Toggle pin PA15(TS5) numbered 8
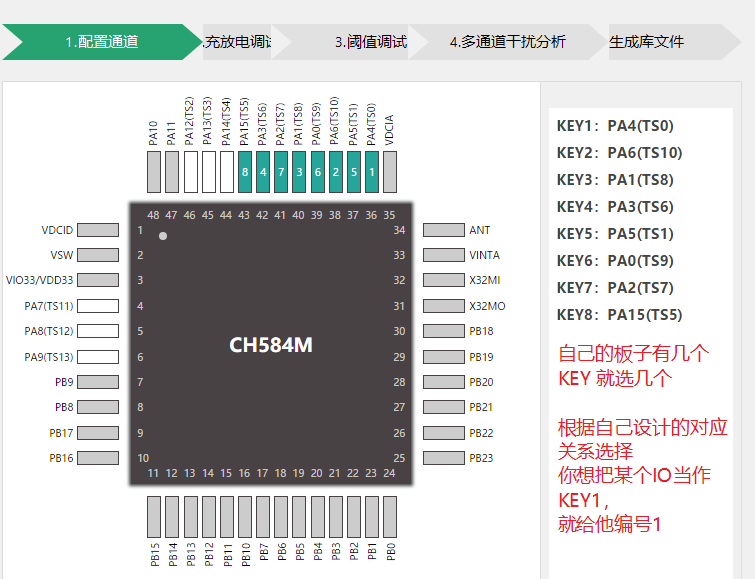 click(245, 172)
